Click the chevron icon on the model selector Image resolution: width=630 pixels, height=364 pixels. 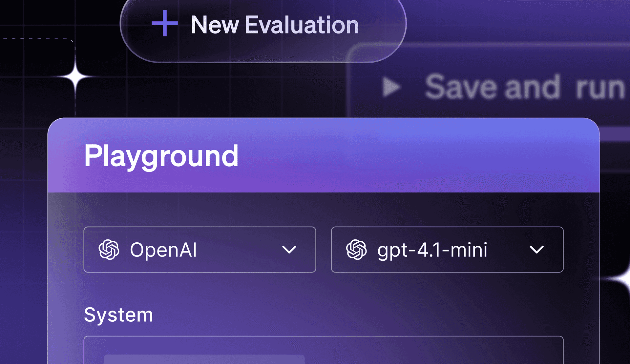coord(537,251)
